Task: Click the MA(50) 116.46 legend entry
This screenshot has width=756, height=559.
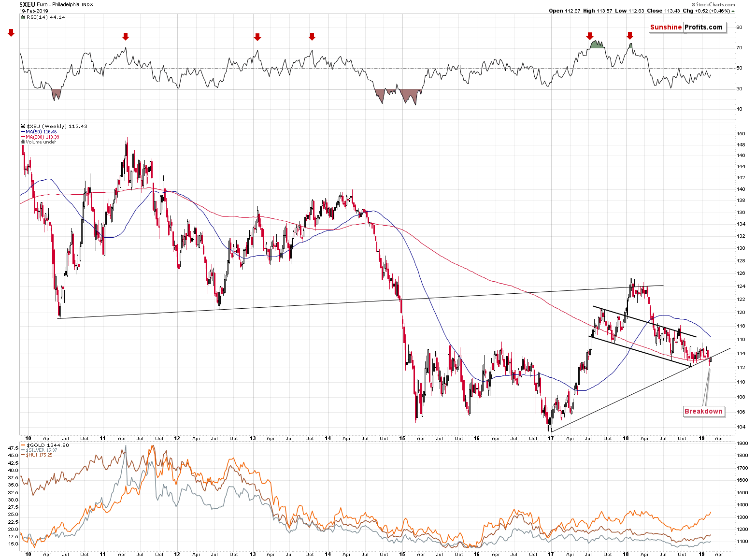Action: click(39, 131)
